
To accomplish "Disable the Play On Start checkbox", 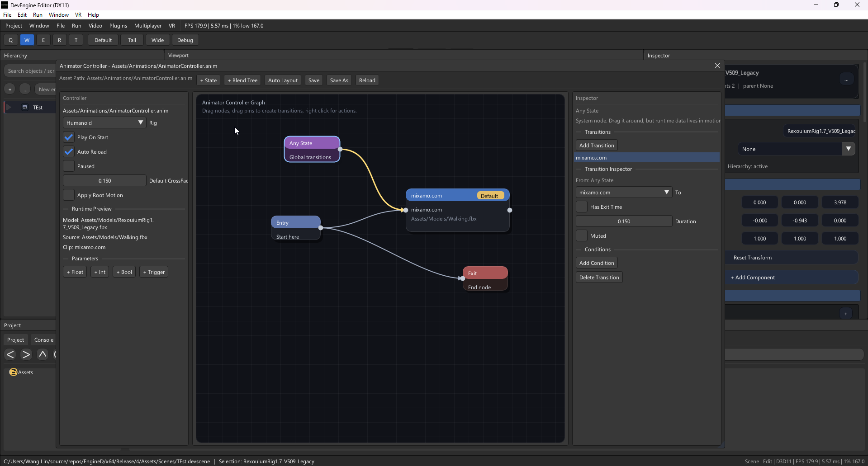I will tap(69, 137).
